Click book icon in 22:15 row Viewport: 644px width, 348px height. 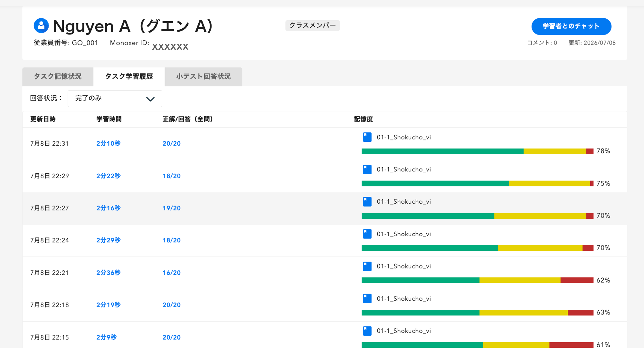367,331
